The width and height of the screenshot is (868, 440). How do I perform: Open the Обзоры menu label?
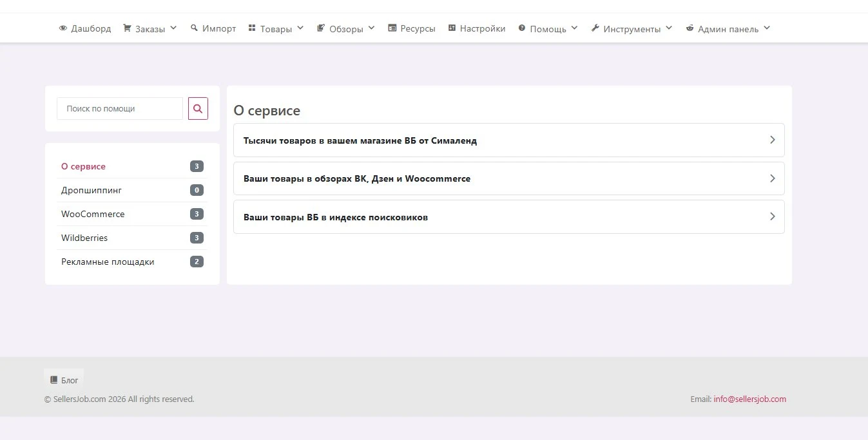click(346, 29)
